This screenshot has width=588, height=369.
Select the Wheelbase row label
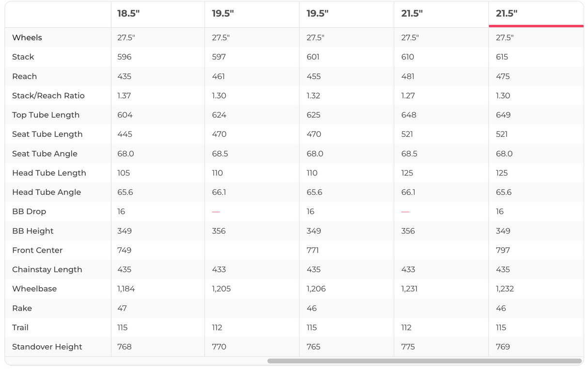click(x=34, y=289)
